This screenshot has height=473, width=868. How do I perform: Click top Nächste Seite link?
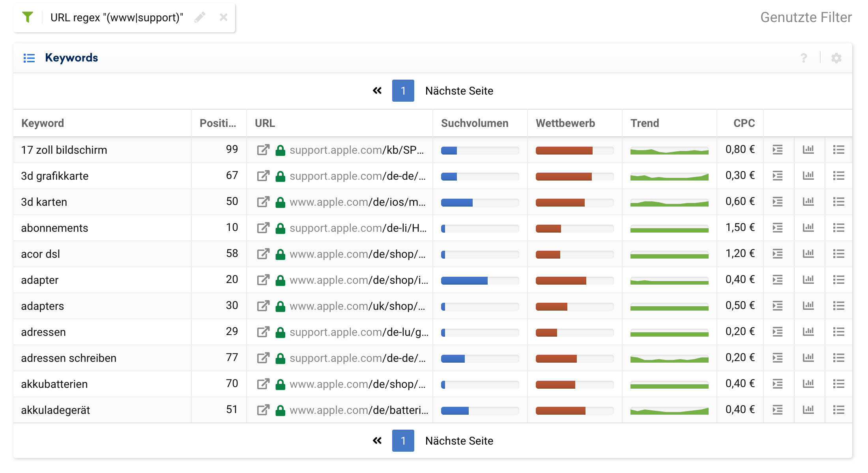[x=459, y=91]
